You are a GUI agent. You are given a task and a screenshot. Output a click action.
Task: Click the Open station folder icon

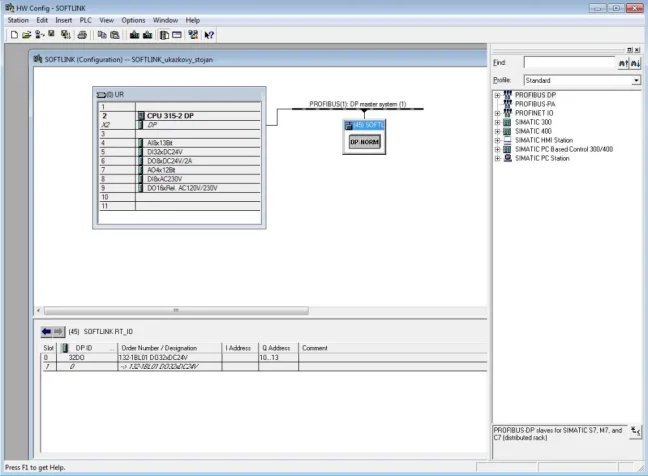tap(26, 34)
